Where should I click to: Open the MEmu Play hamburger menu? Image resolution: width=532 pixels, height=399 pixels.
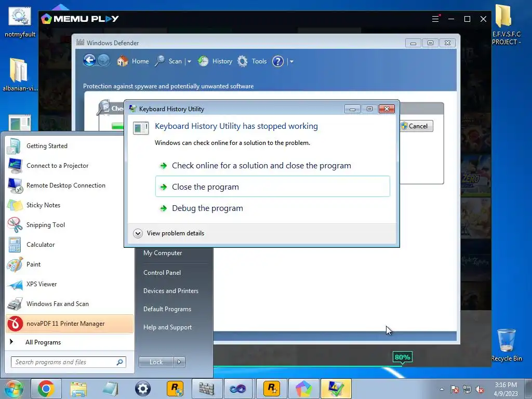pos(435,19)
